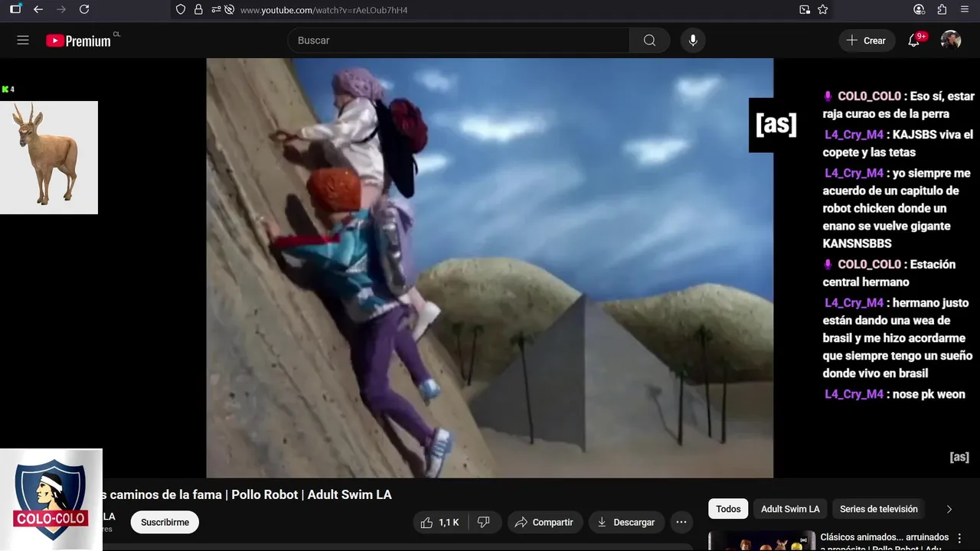Select the Series de televisión filter chip

pyautogui.click(x=879, y=509)
